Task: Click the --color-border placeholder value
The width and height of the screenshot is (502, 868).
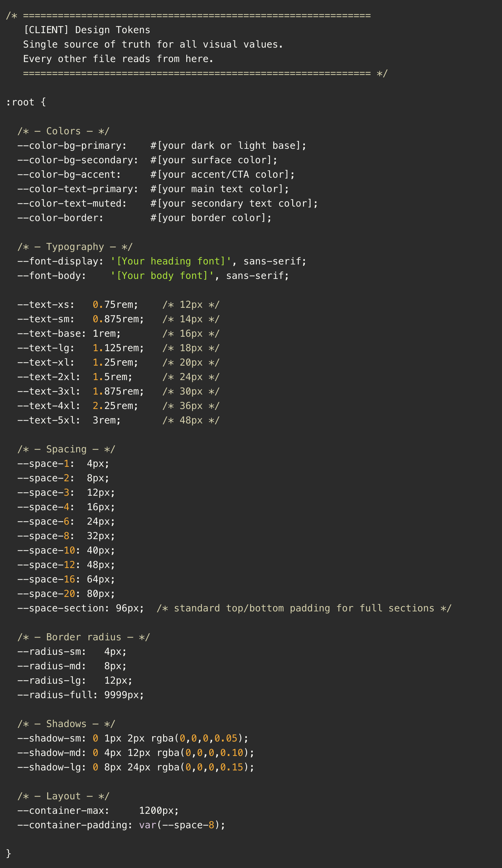Action: point(211,218)
